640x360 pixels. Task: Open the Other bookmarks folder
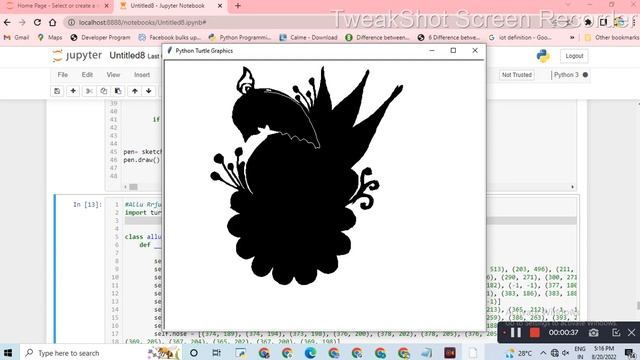(611, 38)
